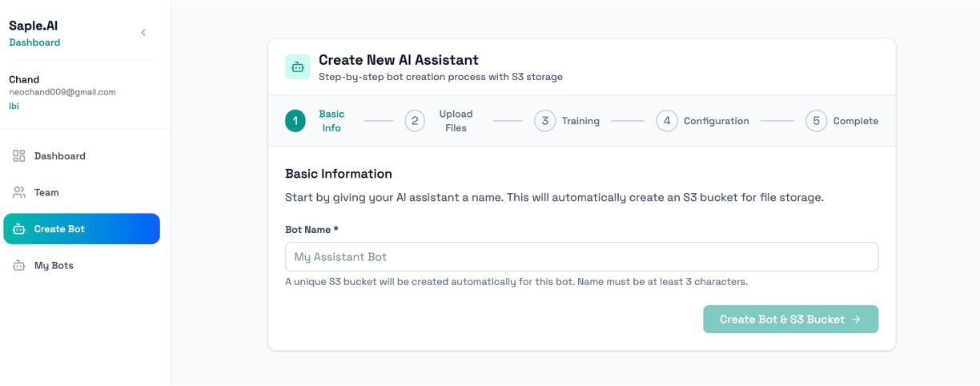
Task: Click the Team people icon
Action: [19, 192]
